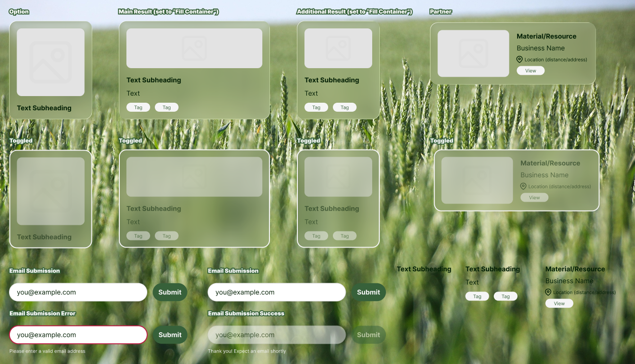Click Submit next to the red-bordered email field
Image resolution: width=635 pixels, height=364 pixels.
click(170, 335)
